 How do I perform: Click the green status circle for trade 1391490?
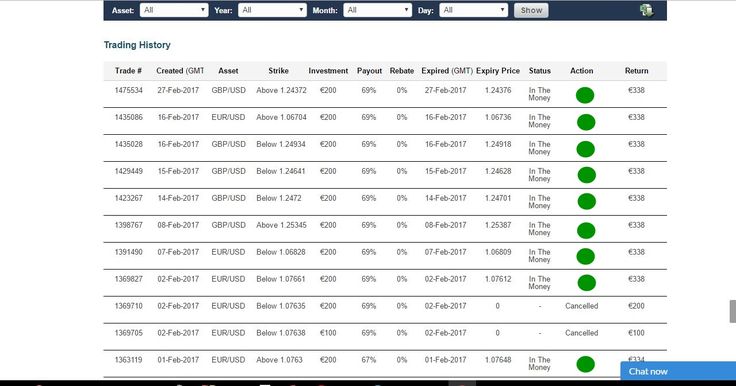click(x=586, y=256)
